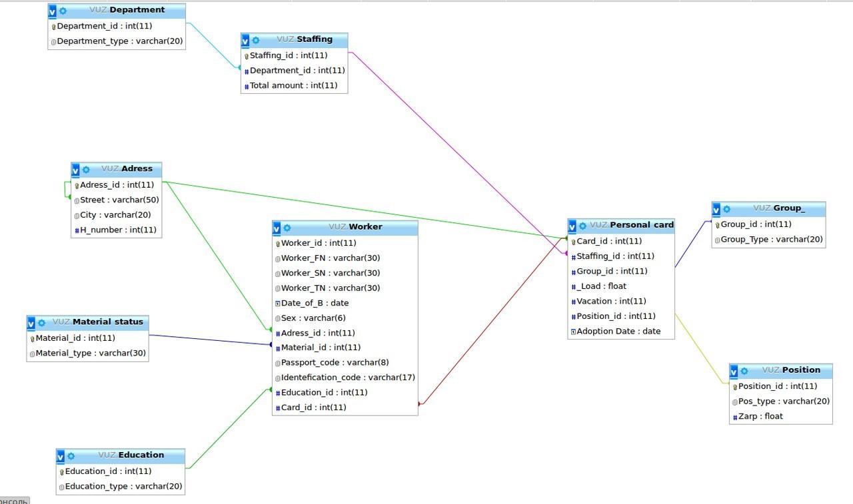Click the City : varchar(20) column

(x=117, y=216)
